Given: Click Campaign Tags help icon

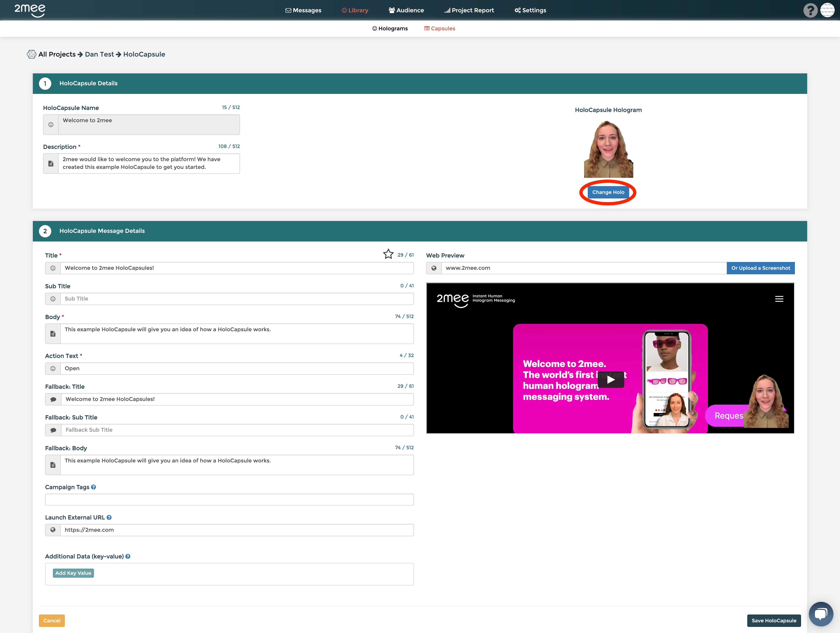Looking at the screenshot, I should pos(94,487).
